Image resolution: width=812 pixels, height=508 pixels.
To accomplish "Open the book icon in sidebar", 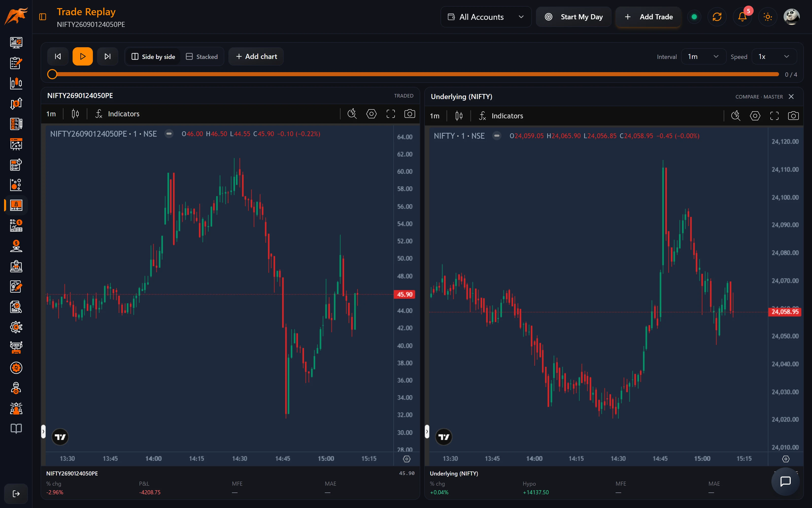I will point(16,428).
